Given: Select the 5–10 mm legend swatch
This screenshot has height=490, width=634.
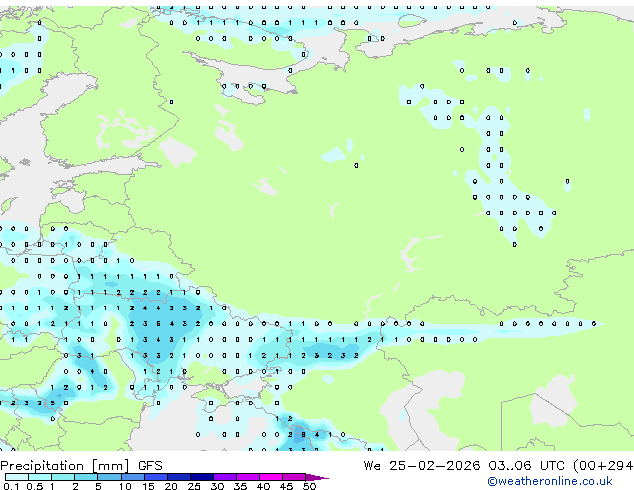Looking at the screenshot, I should (x=109, y=477).
